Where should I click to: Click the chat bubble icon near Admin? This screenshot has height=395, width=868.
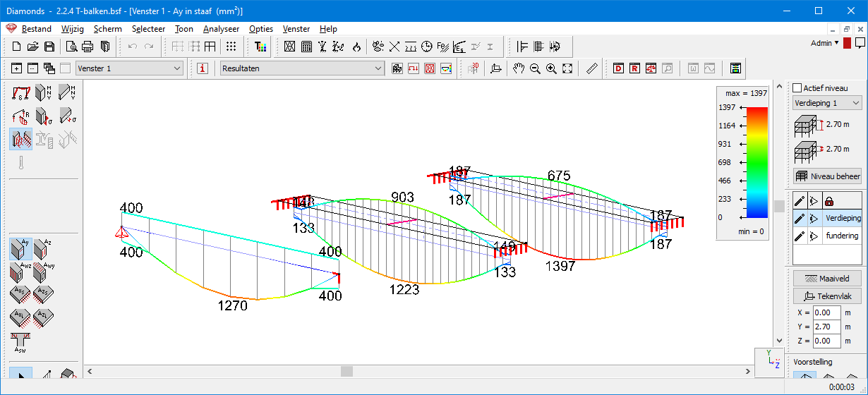[x=860, y=43]
